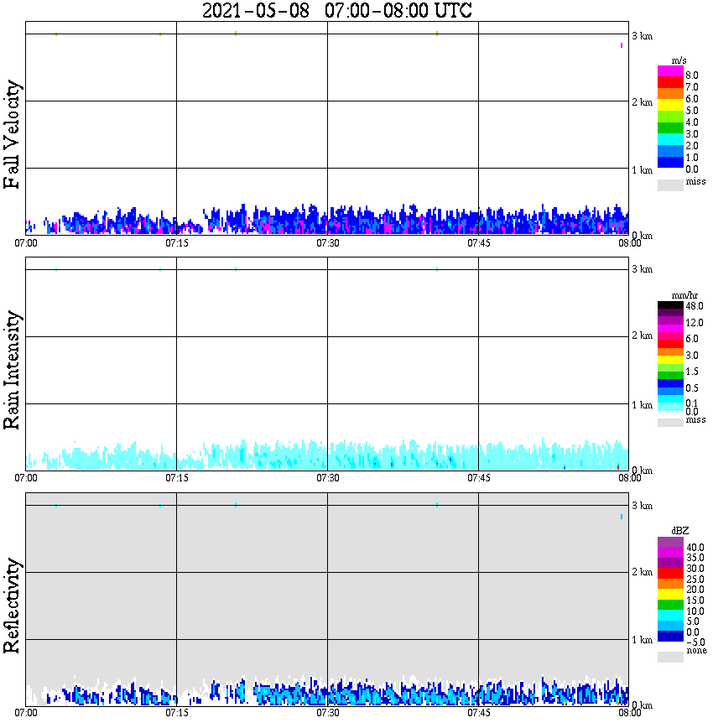Click '07:45' under the Fall Velocity plot
The image size is (713, 728).
[479, 243]
